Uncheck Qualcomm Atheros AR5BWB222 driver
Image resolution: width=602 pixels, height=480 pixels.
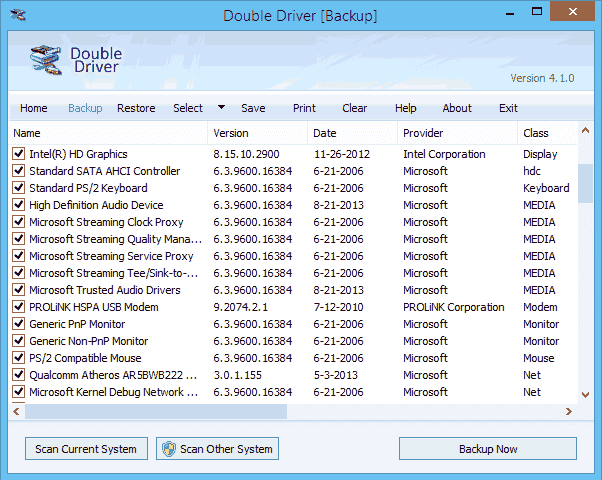pos(18,374)
